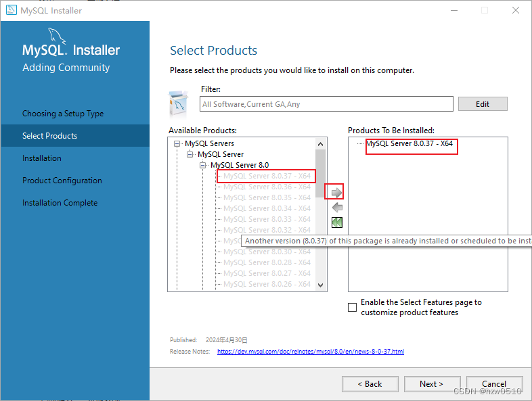Viewport: 532px width, 401px height.
Task: Click the Edit filter button
Action: 483,104
